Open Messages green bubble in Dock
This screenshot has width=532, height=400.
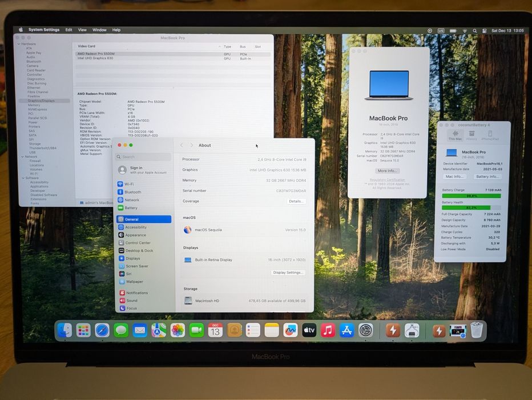pos(121,330)
